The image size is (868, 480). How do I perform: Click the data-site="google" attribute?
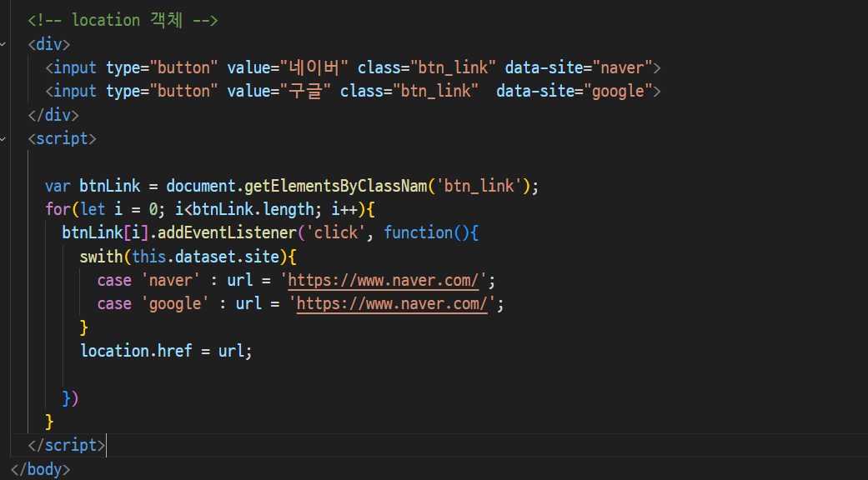(x=574, y=91)
